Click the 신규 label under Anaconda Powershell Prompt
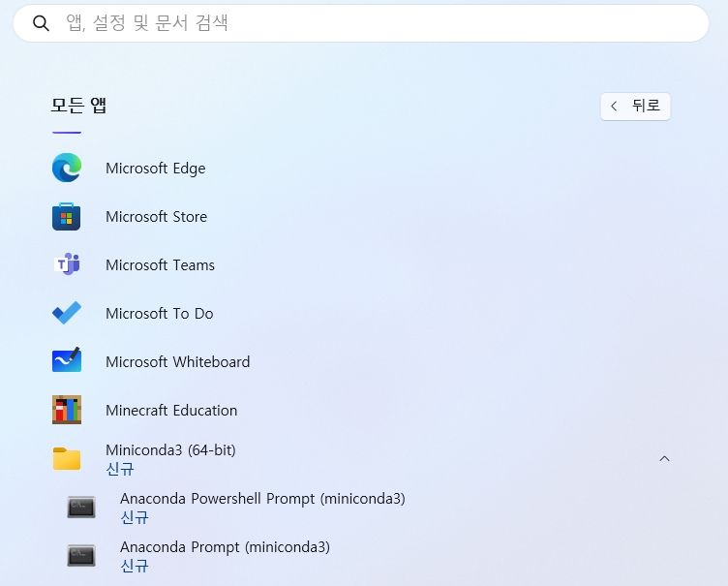 (135, 517)
